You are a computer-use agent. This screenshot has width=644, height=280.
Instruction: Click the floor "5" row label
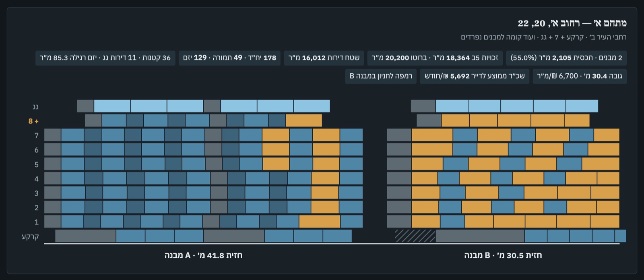pos(37,164)
